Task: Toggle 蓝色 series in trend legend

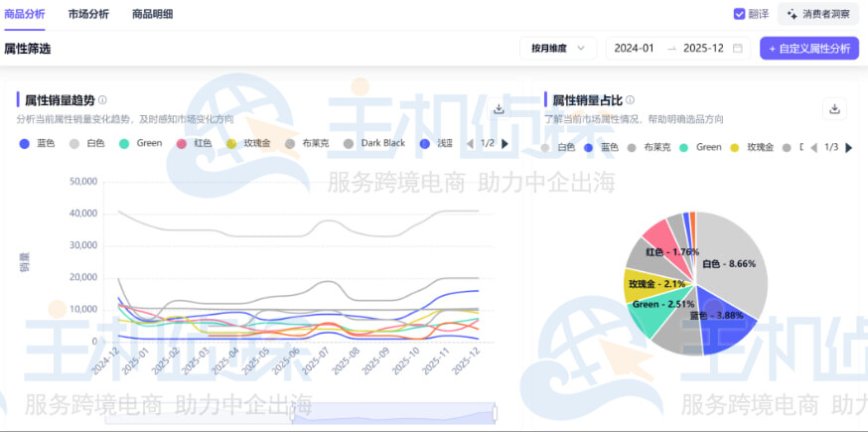Action: [37, 143]
